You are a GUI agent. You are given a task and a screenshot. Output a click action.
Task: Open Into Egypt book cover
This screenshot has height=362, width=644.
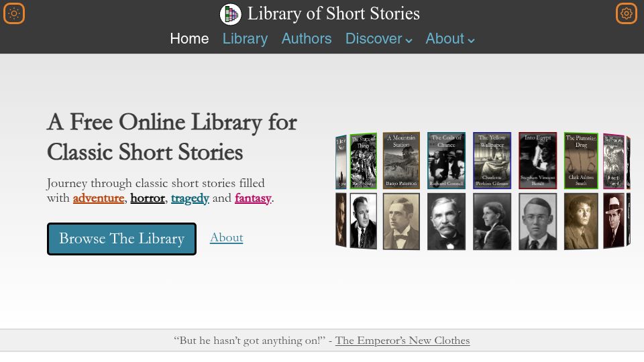click(537, 160)
